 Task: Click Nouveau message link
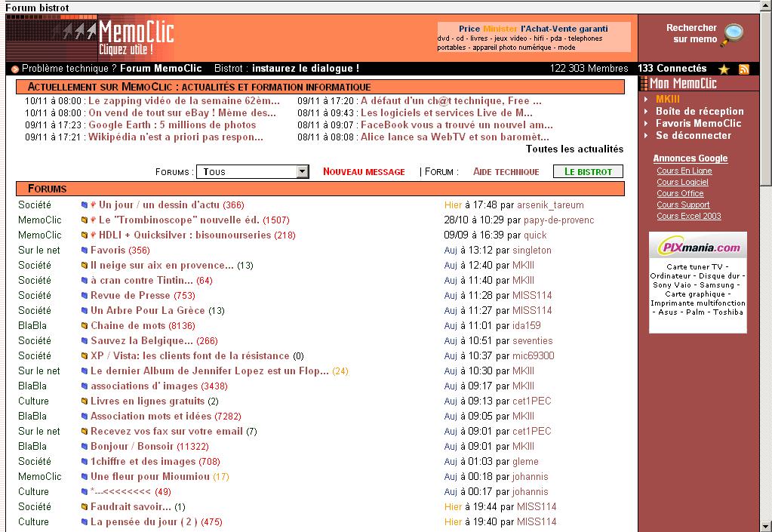coord(364,172)
